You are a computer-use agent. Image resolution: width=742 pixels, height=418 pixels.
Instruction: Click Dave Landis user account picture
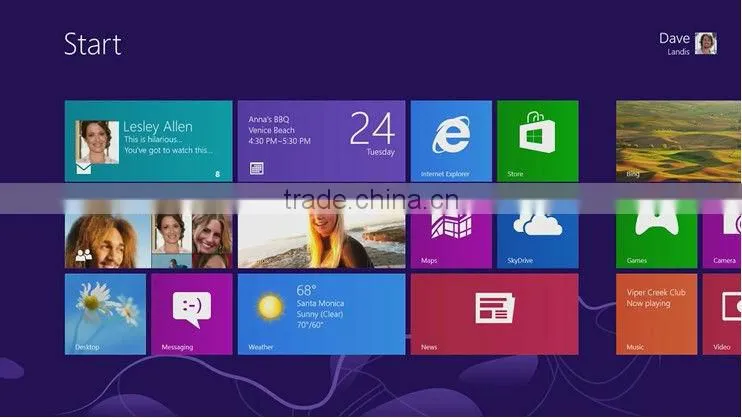point(706,44)
